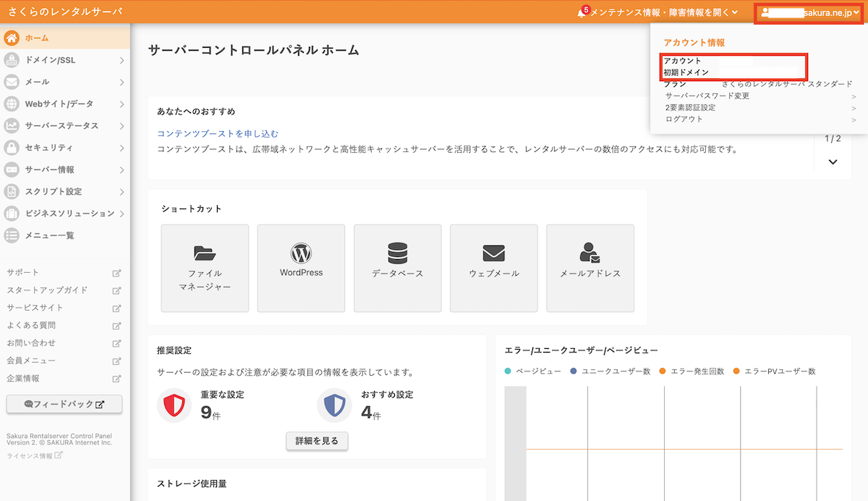The height and width of the screenshot is (501, 868).
Task: Click the 4件 recommended settings count
Action: point(371,413)
